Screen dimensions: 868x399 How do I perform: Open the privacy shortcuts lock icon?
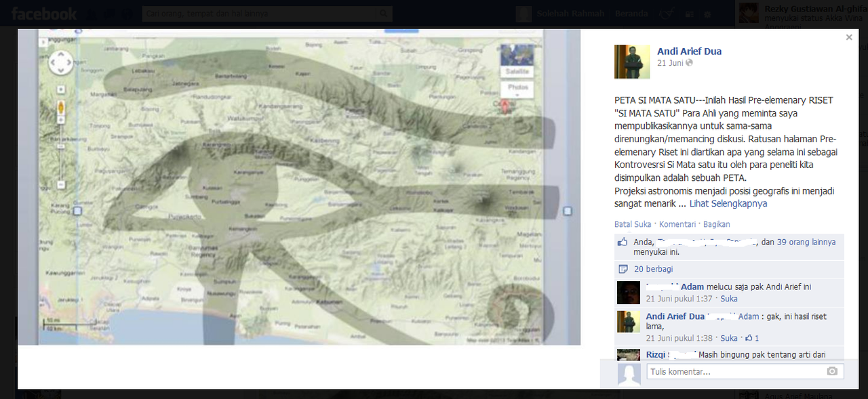[689, 14]
